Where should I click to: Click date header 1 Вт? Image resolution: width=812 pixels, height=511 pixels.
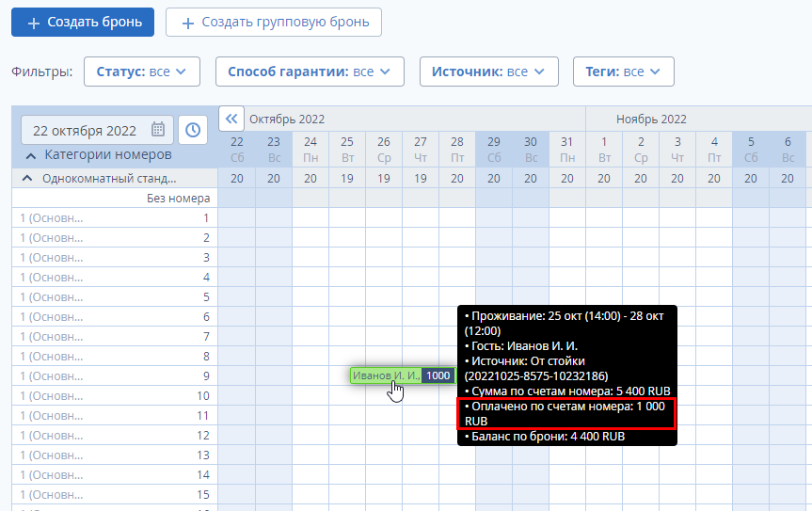click(x=604, y=149)
